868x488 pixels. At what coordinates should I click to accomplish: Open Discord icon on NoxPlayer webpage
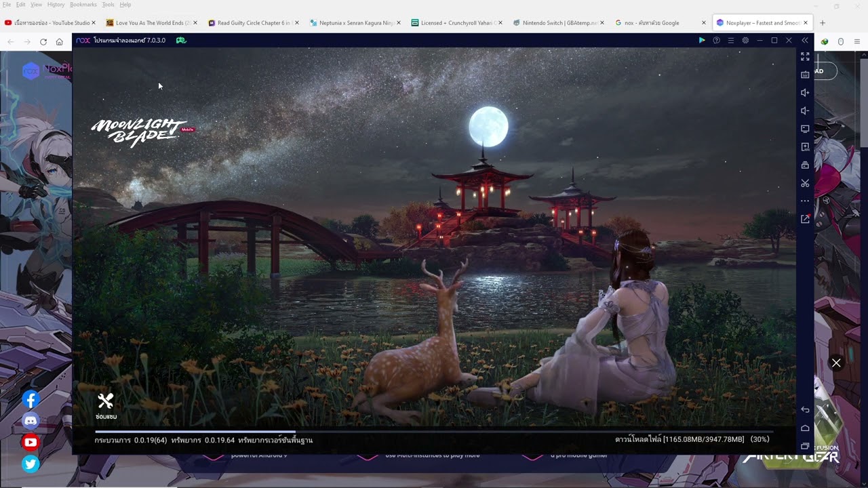[31, 421]
